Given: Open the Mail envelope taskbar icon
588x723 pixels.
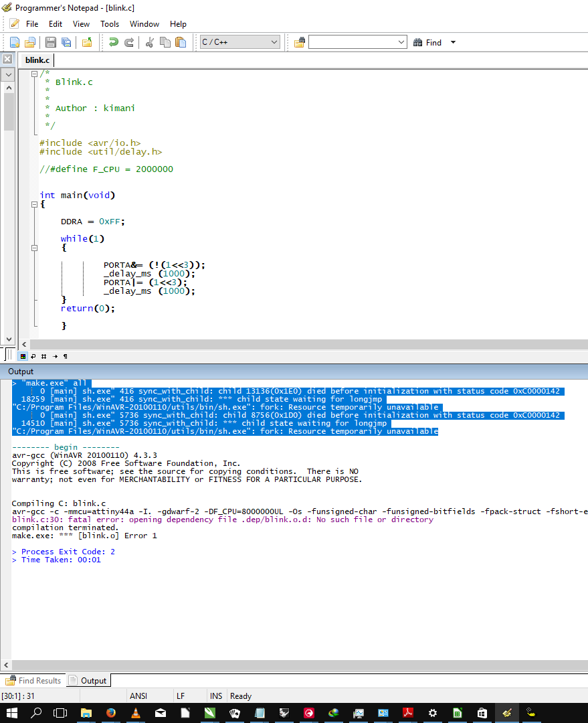Looking at the screenshot, I should pos(161,713).
